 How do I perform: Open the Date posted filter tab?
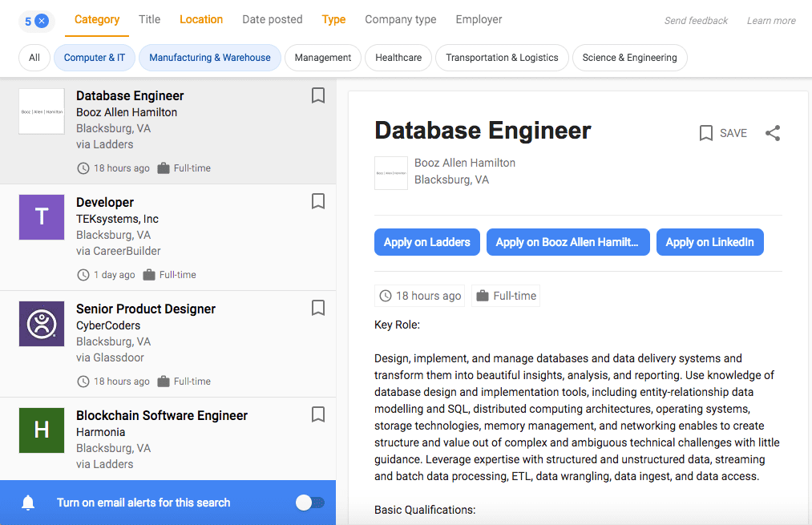pyautogui.click(x=273, y=19)
